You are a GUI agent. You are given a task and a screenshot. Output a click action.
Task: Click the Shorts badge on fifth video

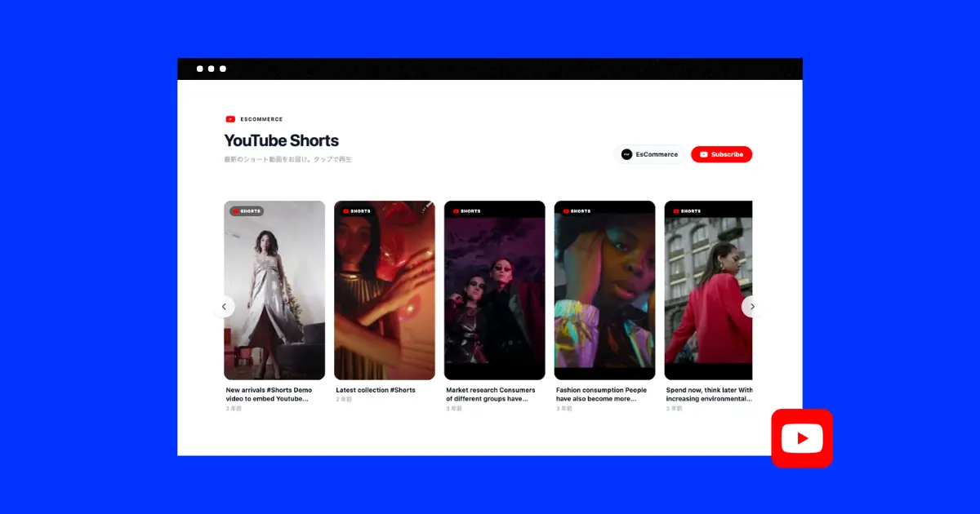point(687,210)
